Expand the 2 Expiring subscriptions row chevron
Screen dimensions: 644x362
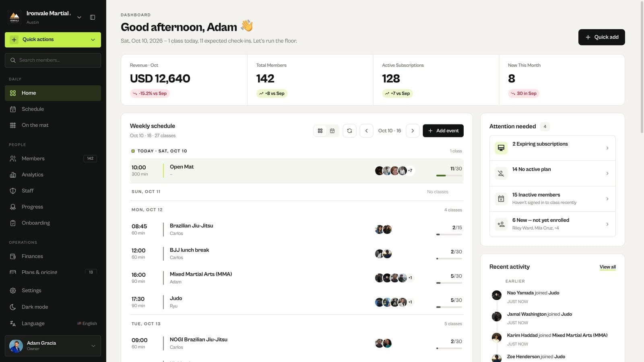(x=607, y=148)
